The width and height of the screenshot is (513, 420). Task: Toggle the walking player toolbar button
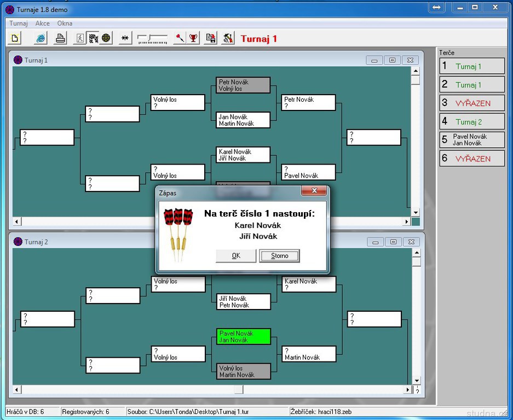(x=80, y=38)
